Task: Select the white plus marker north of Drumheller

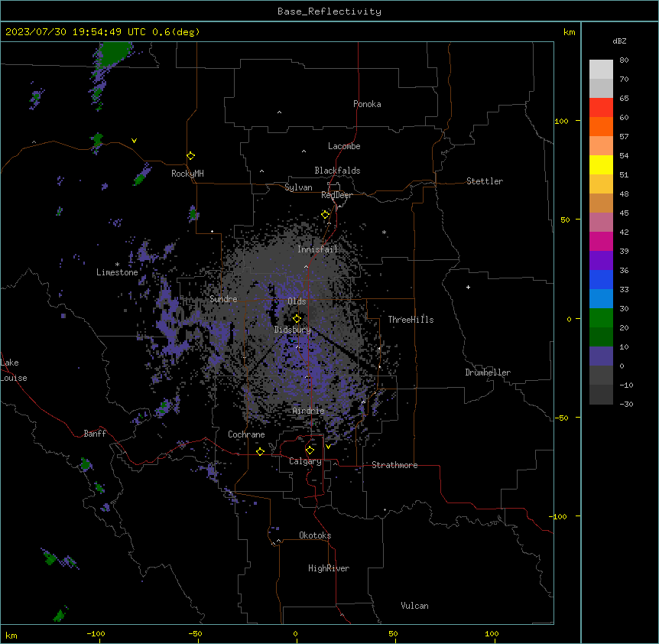Action: pyautogui.click(x=468, y=287)
